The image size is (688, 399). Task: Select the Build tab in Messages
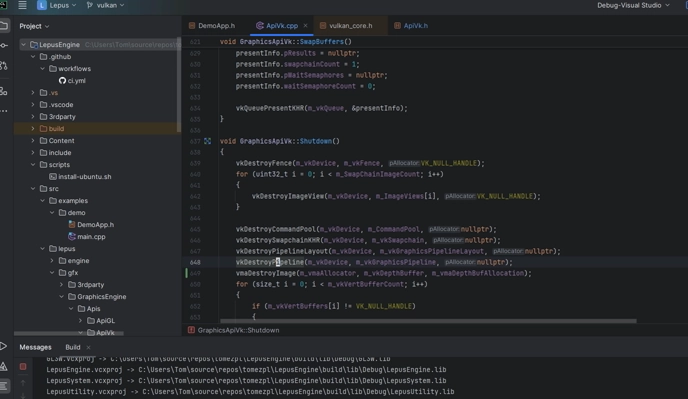pyautogui.click(x=73, y=347)
